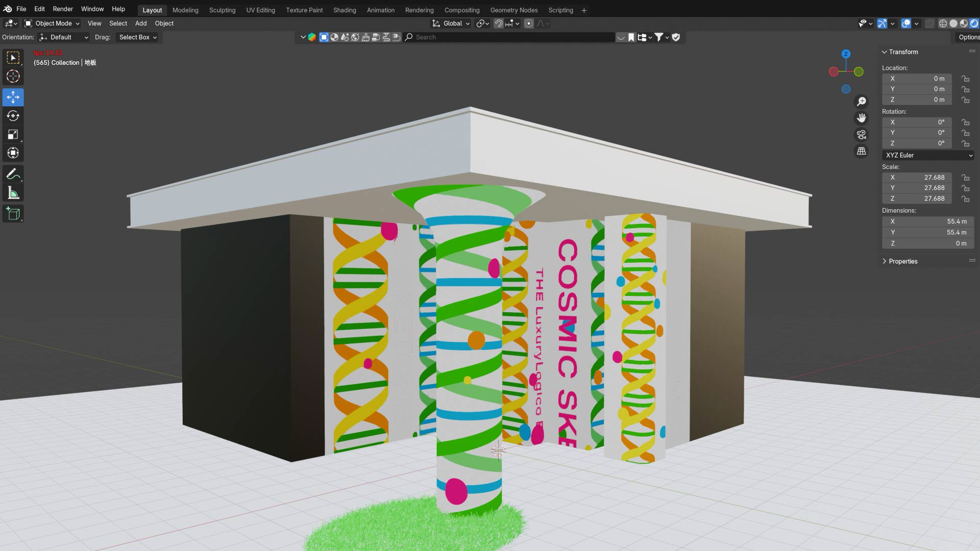The image size is (980, 551).
Task: Open the Render menu
Action: click(x=62, y=9)
